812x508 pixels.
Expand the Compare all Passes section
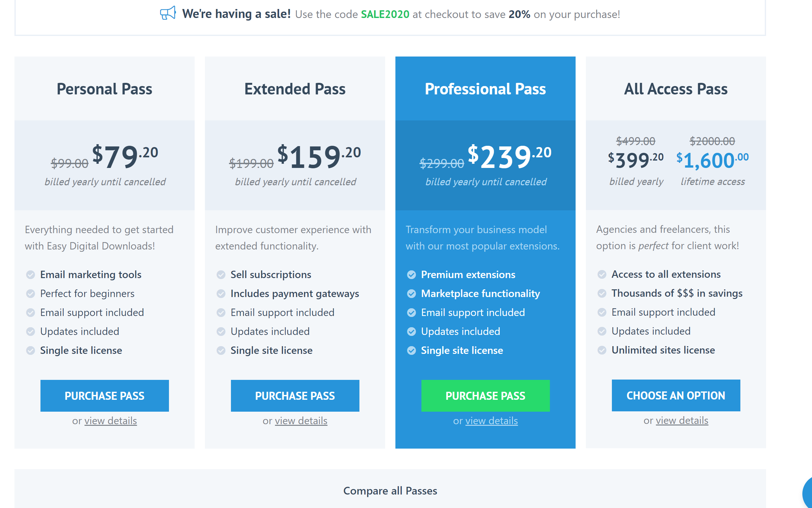pos(390,491)
